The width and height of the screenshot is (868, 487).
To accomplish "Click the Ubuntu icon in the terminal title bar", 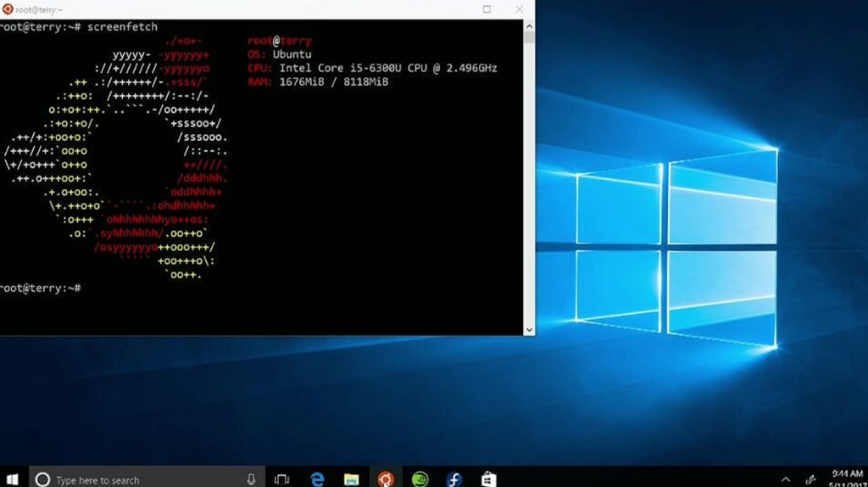I will 8,9.
